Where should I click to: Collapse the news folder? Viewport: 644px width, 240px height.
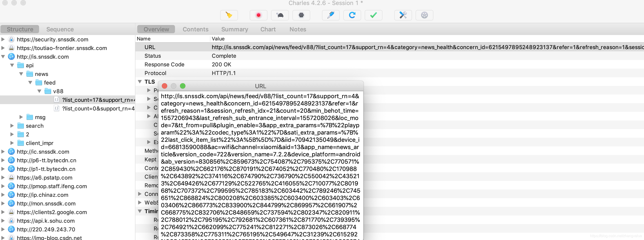[21, 74]
